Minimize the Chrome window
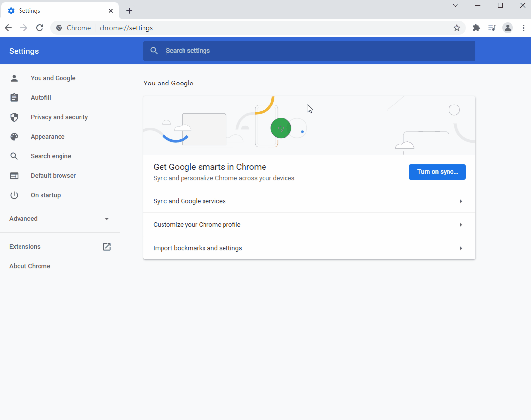This screenshot has height=420, width=531. [478, 5]
